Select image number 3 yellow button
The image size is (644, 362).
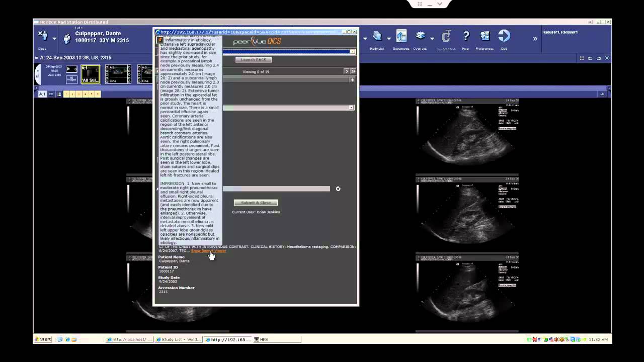(79, 94)
